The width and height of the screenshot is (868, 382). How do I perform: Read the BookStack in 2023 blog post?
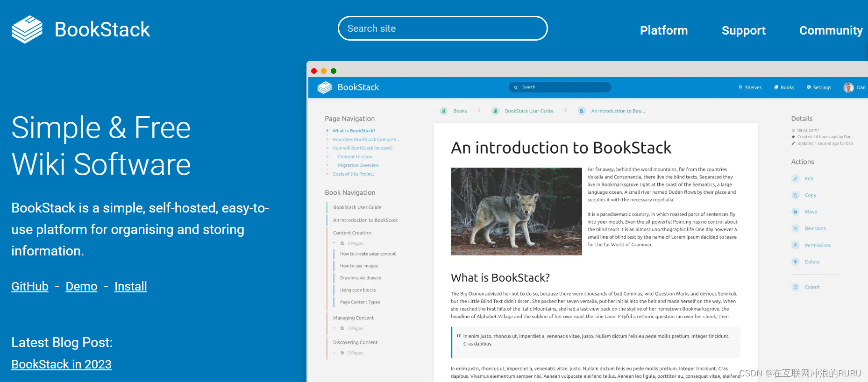coord(61,364)
